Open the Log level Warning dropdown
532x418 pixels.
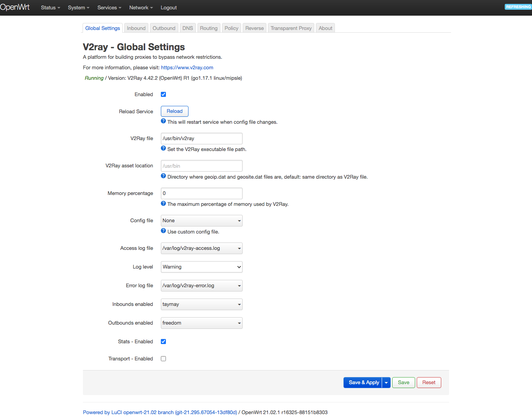coord(202,267)
